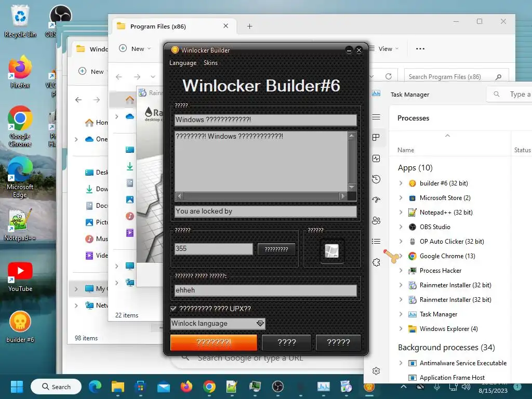Open the Language menu in Winlocker Builder
Viewport: 532px width, 399px height.
click(182, 63)
